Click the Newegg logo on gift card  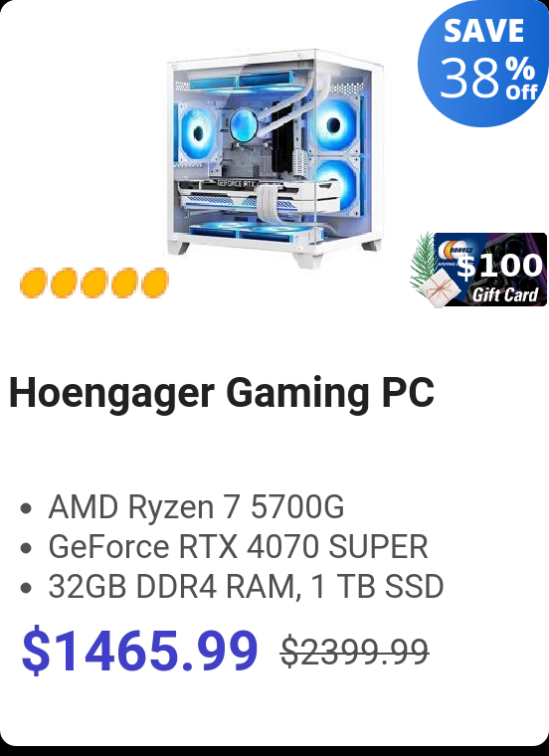(x=456, y=251)
